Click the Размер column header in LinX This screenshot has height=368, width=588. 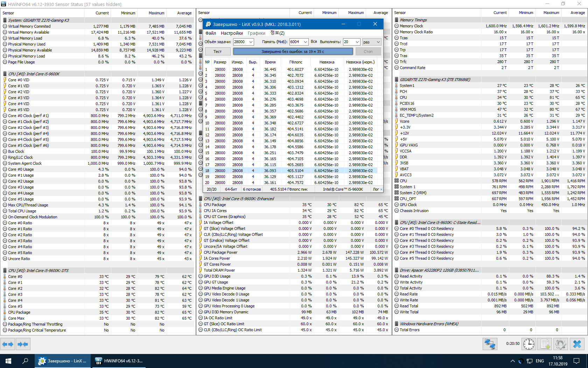220,62
